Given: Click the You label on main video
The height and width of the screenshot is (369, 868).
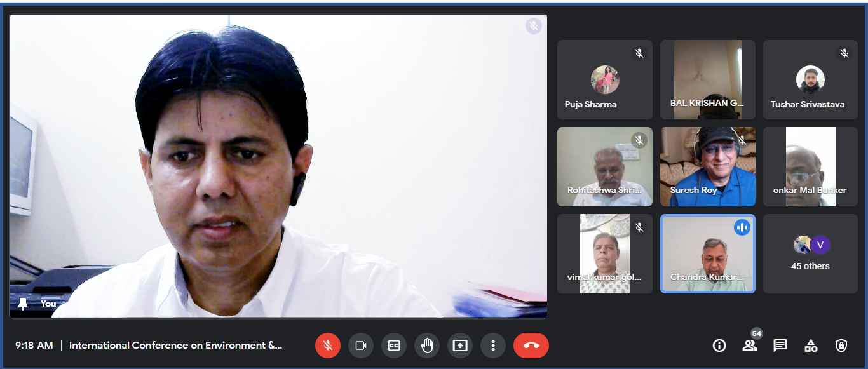Looking at the screenshot, I should point(48,304).
